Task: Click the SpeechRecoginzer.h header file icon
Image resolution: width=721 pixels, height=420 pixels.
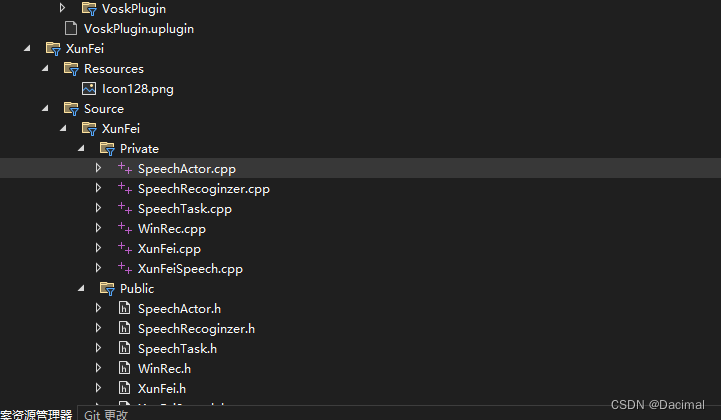Action: pos(125,329)
